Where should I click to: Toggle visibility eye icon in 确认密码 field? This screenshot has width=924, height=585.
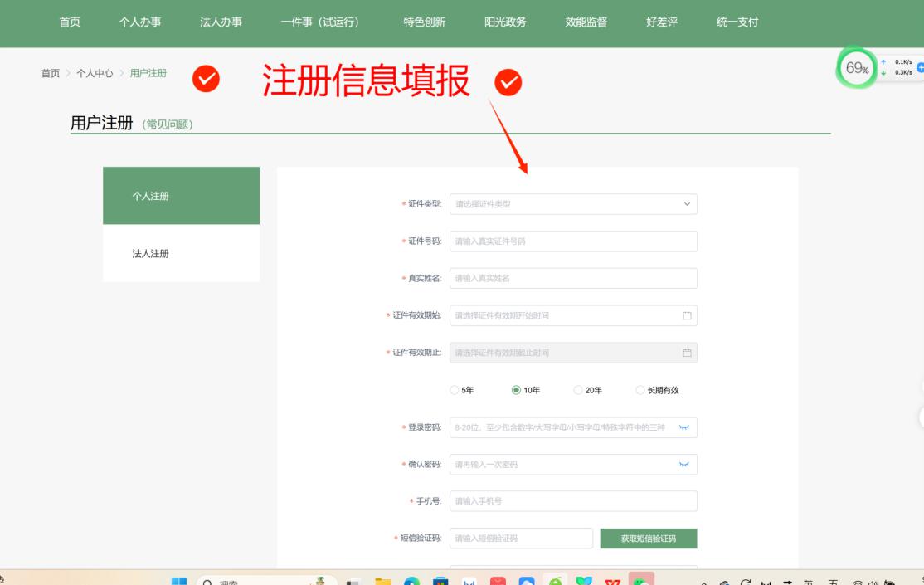pyautogui.click(x=684, y=465)
